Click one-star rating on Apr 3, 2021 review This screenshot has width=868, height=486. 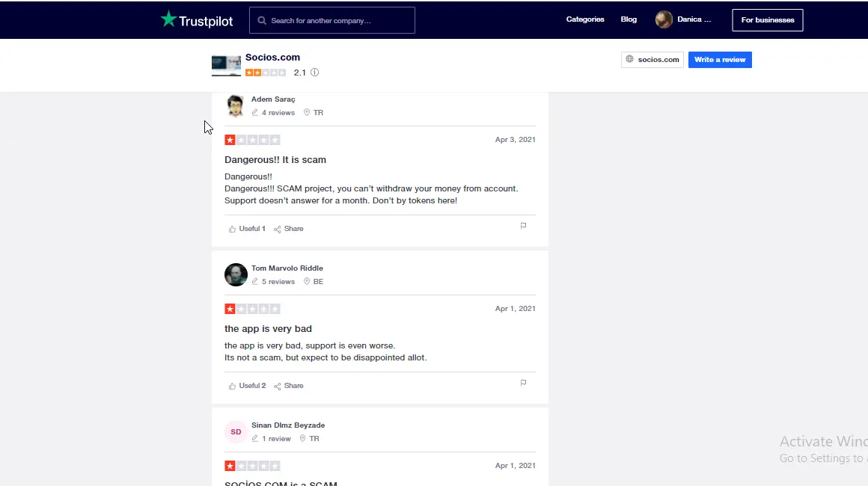tap(252, 140)
